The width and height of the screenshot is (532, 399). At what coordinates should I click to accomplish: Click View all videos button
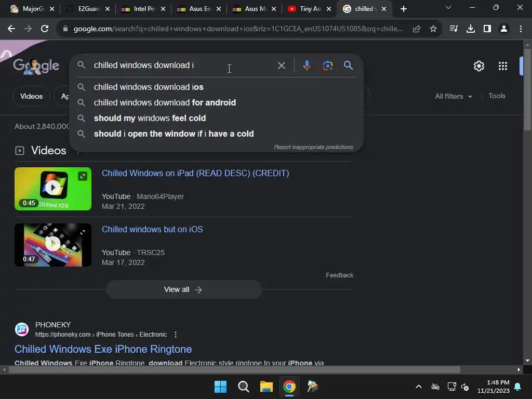click(183, 289)
